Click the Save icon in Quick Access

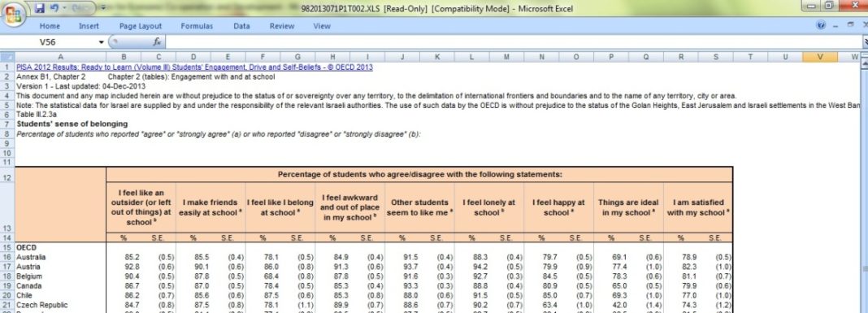[39, 8]
